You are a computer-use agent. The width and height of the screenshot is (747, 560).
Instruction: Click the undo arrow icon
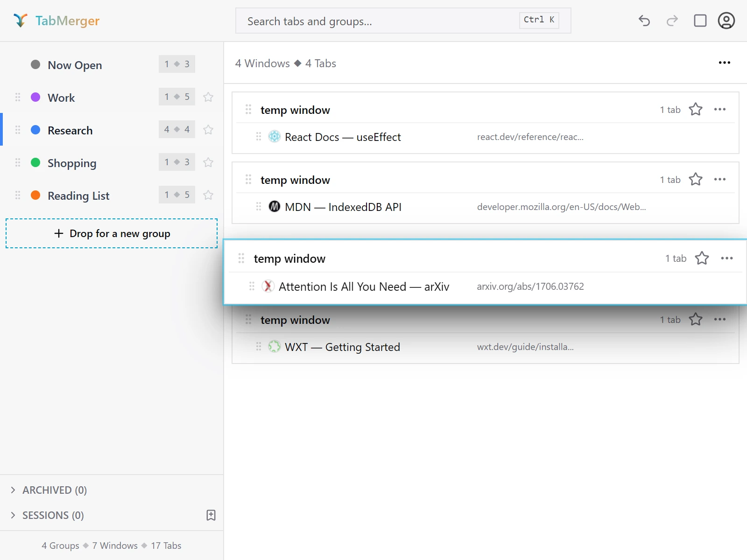point(644,21)
